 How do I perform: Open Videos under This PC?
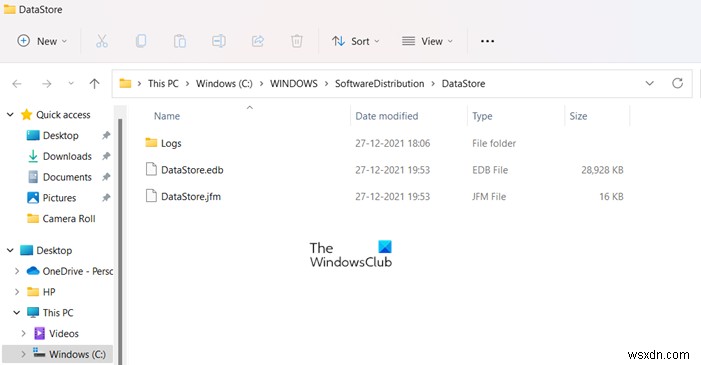coord(64,334)
